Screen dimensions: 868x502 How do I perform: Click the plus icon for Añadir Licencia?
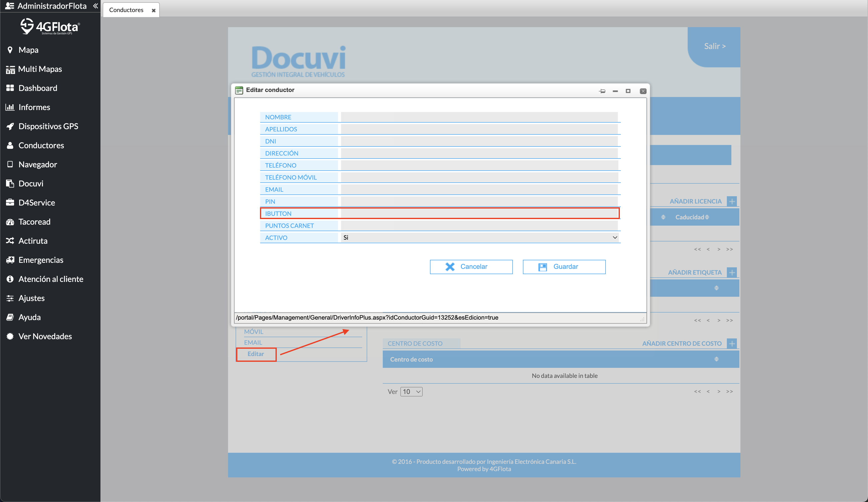(x=732, y=201)
